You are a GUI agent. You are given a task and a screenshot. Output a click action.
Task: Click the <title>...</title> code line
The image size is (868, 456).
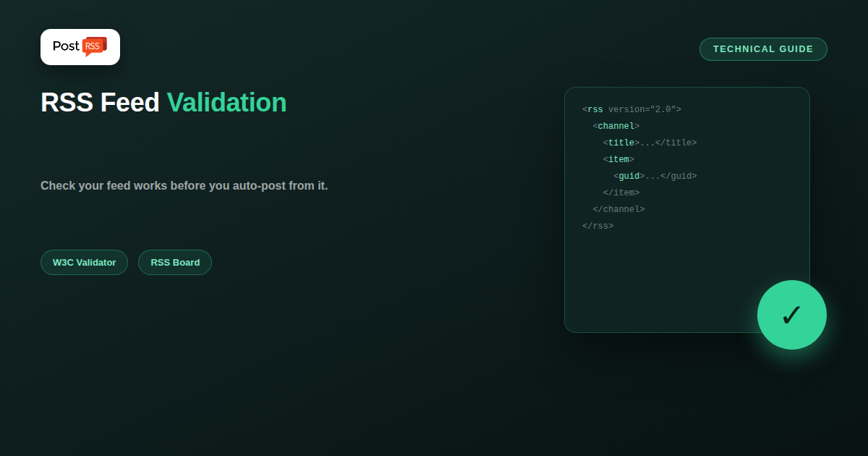[650, 143]
